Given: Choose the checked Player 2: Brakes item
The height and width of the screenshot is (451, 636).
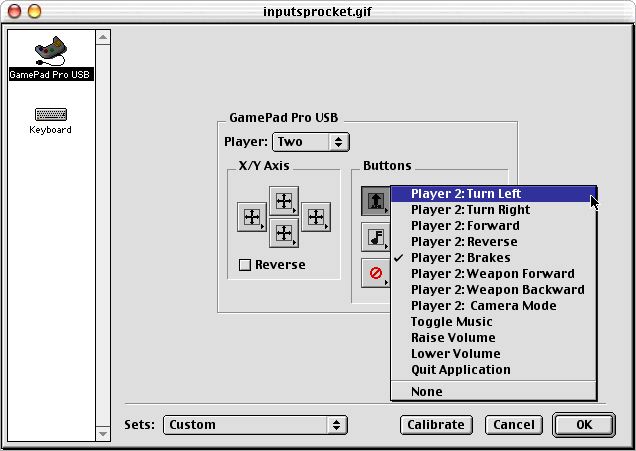Looking at the screenshot, I should 493,258.
